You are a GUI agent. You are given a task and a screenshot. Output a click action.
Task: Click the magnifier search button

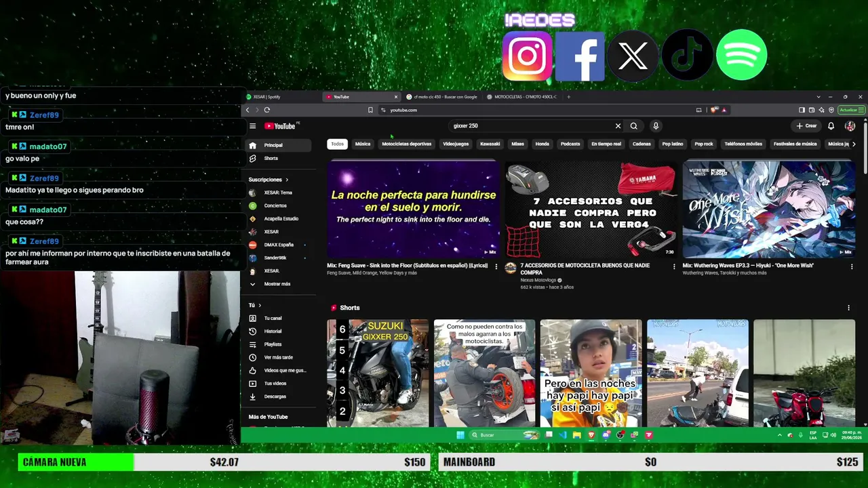[633, 126]
